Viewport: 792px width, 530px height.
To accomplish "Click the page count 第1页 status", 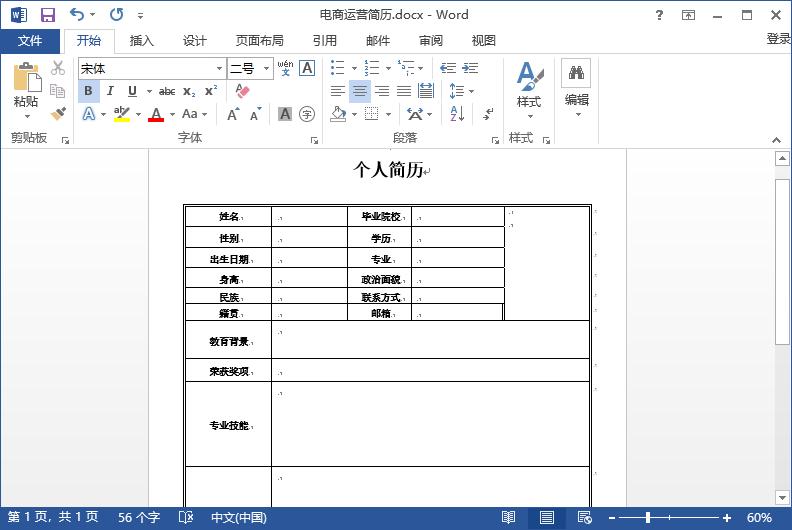I will click(x=53, y=517).
